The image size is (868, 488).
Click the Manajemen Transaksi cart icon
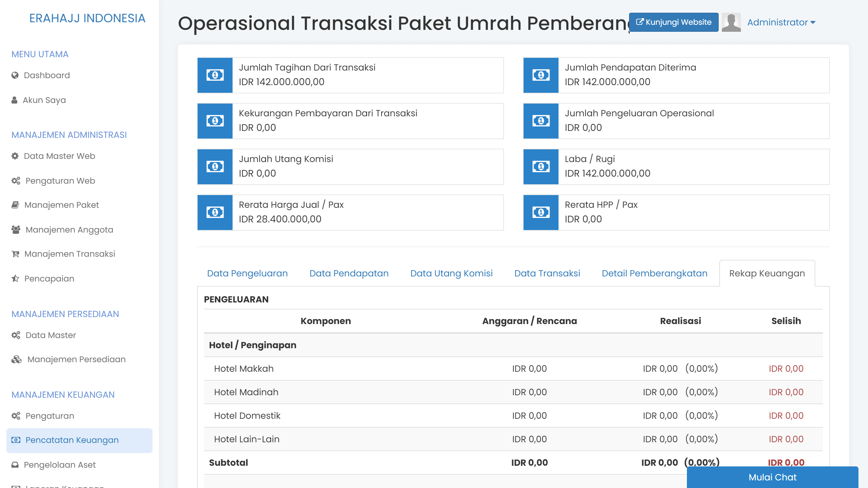click(x=15, y=254)
